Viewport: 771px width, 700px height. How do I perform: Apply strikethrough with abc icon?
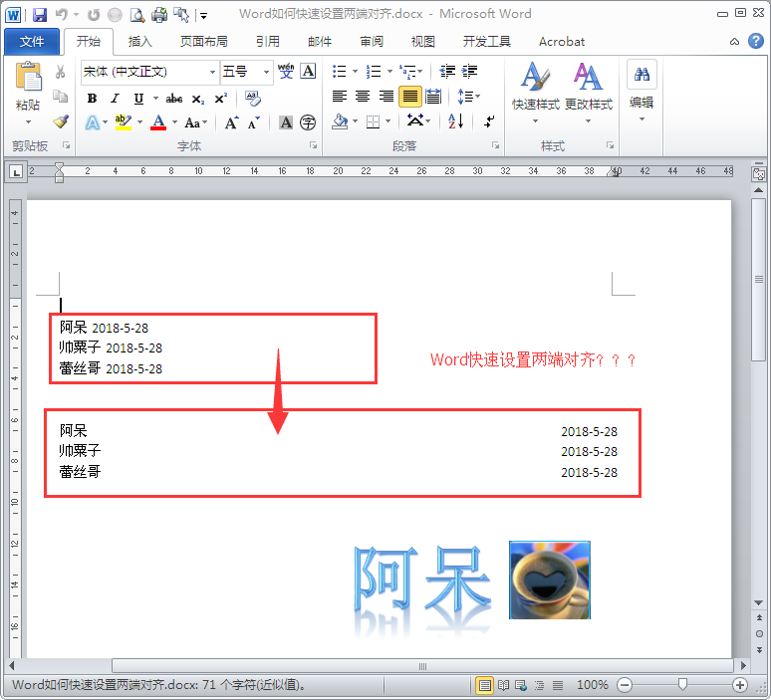point(174,99)
